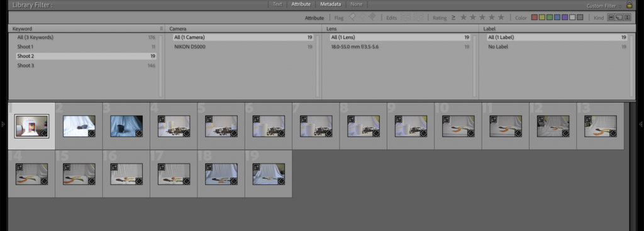Viewport: 644px width, 231px height.
Task: Select All (1 Camera) row
Action: tap(243, 37)
